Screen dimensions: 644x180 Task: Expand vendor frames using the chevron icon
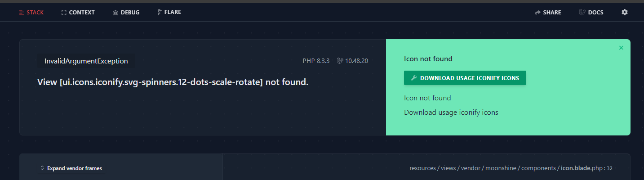click(42, 168)
